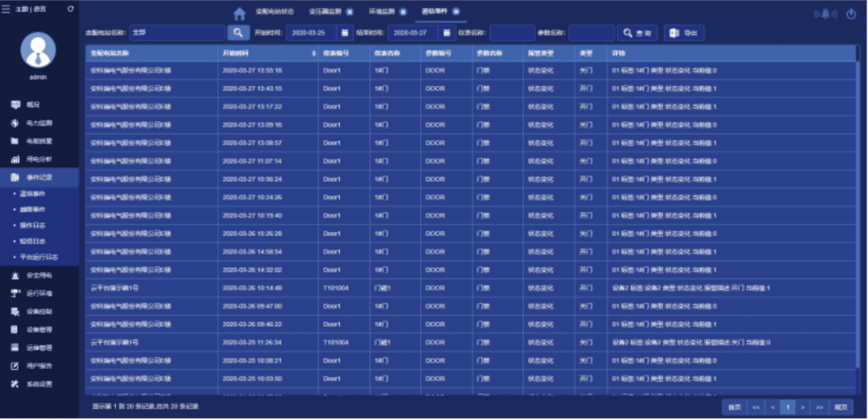Click the 导出 export button
868x419 pixels.
(x=684, y=33)
